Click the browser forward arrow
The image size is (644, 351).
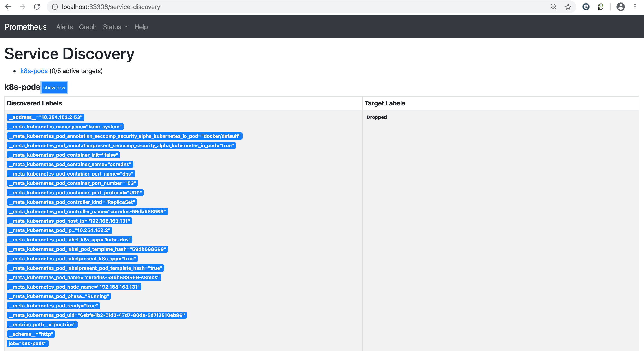[x=22, y=7]
